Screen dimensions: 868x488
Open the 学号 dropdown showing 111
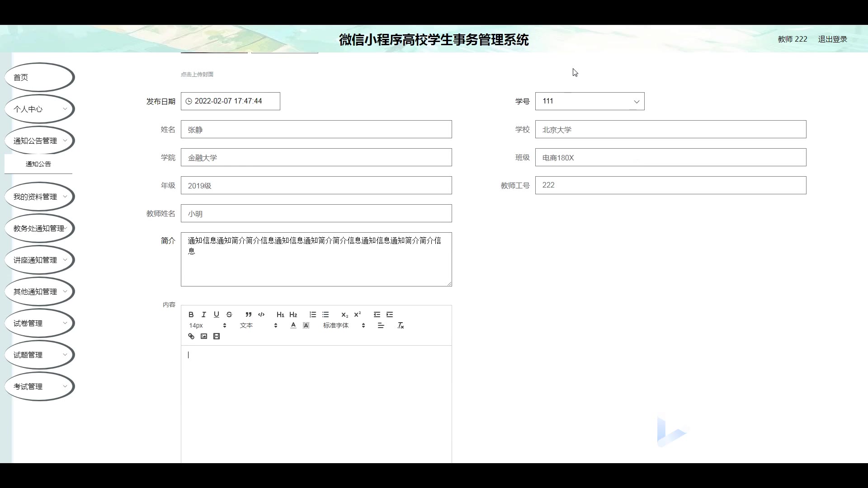pos(590,101)
